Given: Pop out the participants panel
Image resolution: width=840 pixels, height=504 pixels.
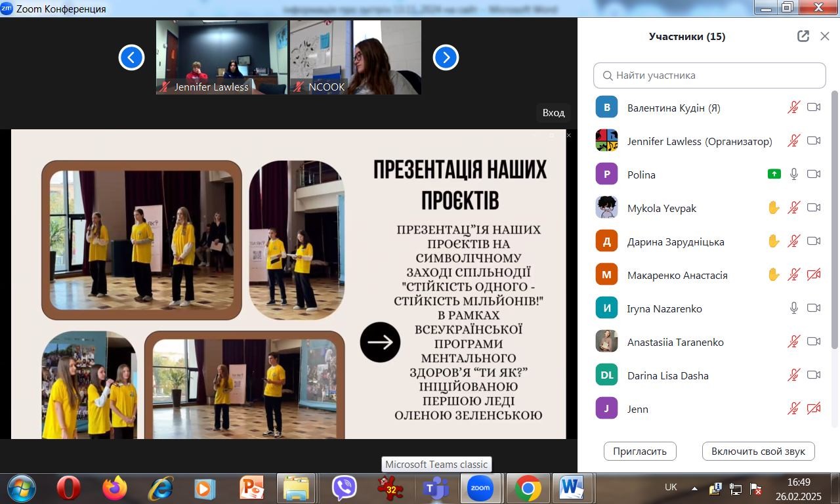Looking at the screenshot, I should click(803, 37).
